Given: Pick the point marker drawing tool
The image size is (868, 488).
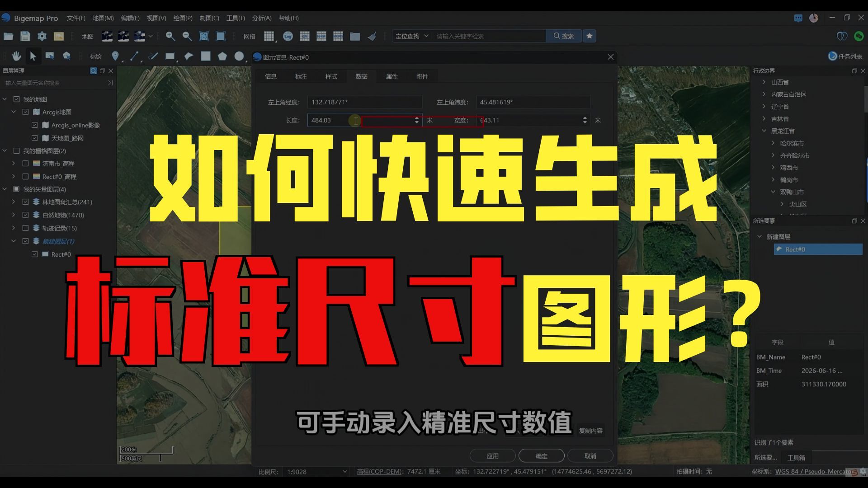Looking at the screenshot, I should [x=115, y=56].
